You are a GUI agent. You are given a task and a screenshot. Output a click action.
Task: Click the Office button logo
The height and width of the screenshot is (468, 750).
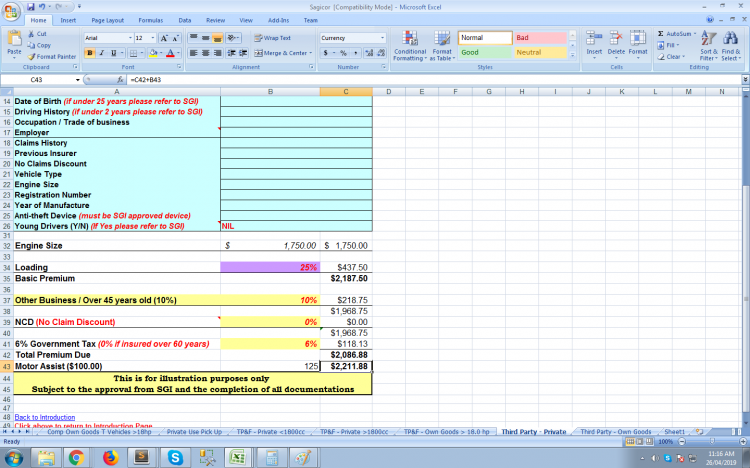click(11, 11)
